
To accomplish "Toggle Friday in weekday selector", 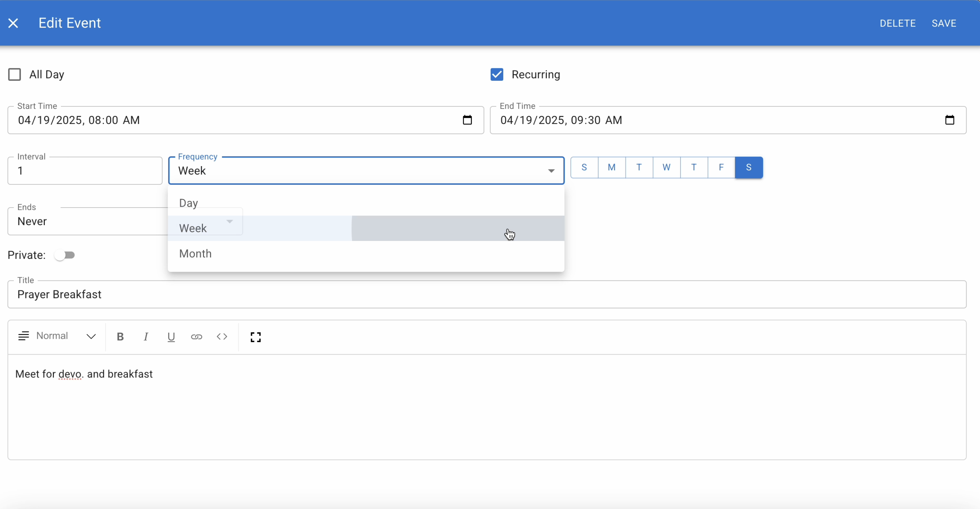I will (x=721, y=167).
